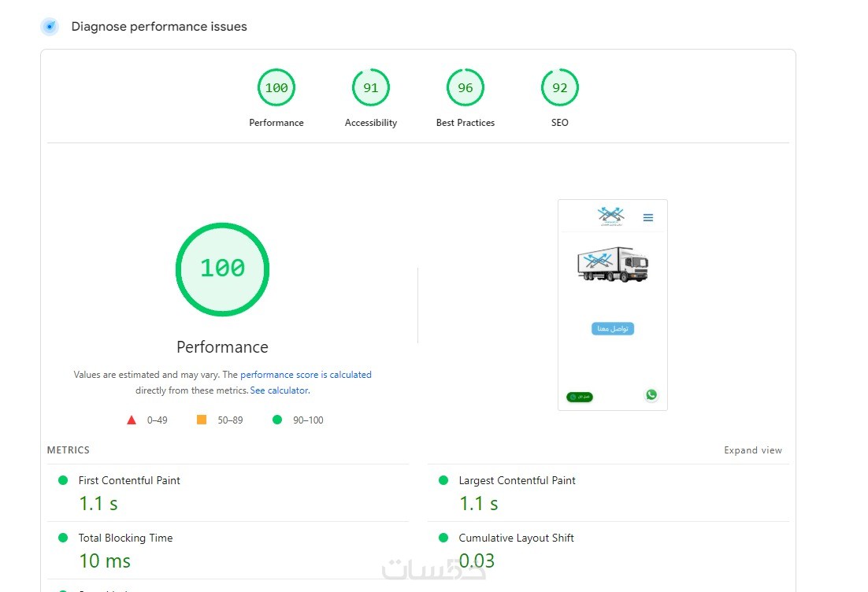Click the hamburger menu icon in the thumbnail
868x592 pixels.
pos(648,217)
